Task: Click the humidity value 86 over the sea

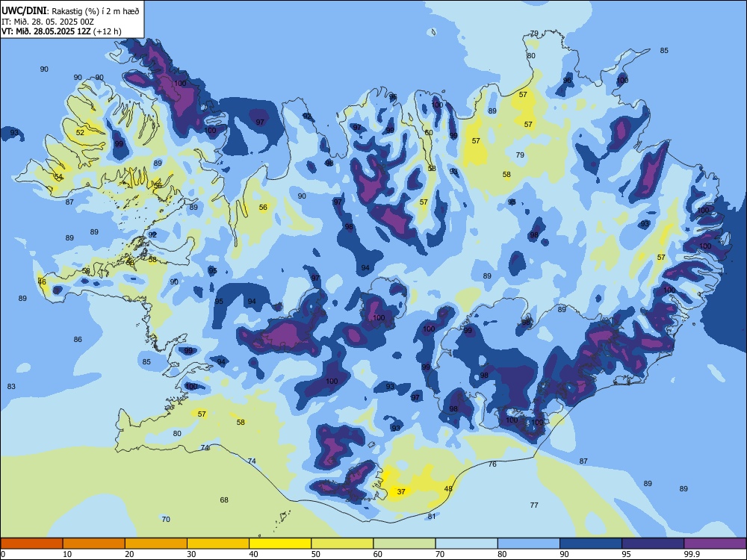Action: tap(78, 340)
